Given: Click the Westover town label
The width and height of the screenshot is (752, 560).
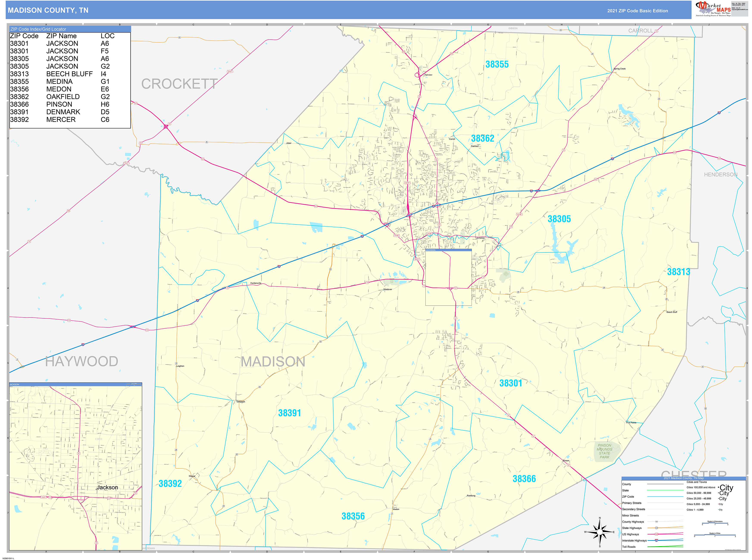Looking at the screenshot, I should coord(387,289).
